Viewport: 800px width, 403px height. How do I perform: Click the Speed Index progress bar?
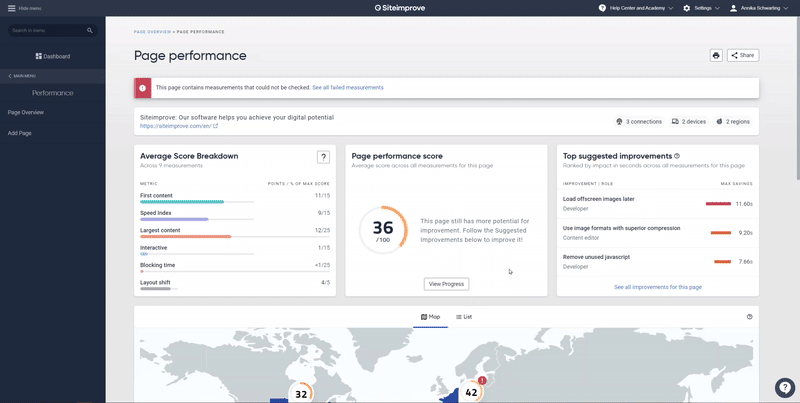pyautogui.click(x=197, y=219)
